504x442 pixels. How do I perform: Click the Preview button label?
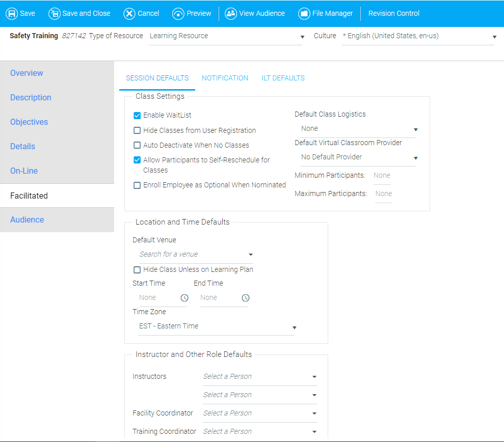[x=199, y=13]
